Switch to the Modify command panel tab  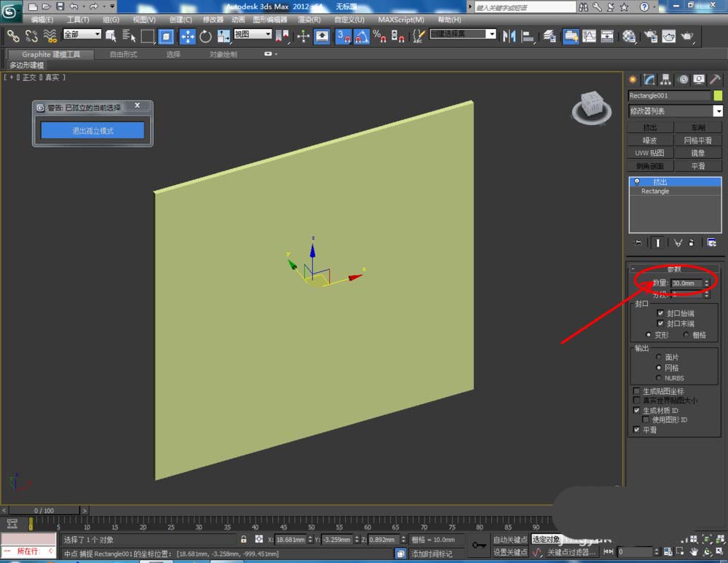coord(649,79)
